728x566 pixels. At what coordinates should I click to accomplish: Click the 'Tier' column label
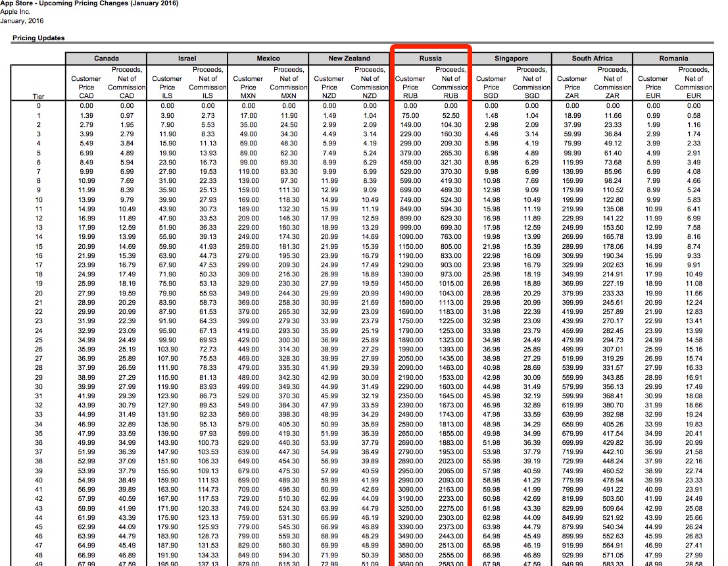pos(39,97)
